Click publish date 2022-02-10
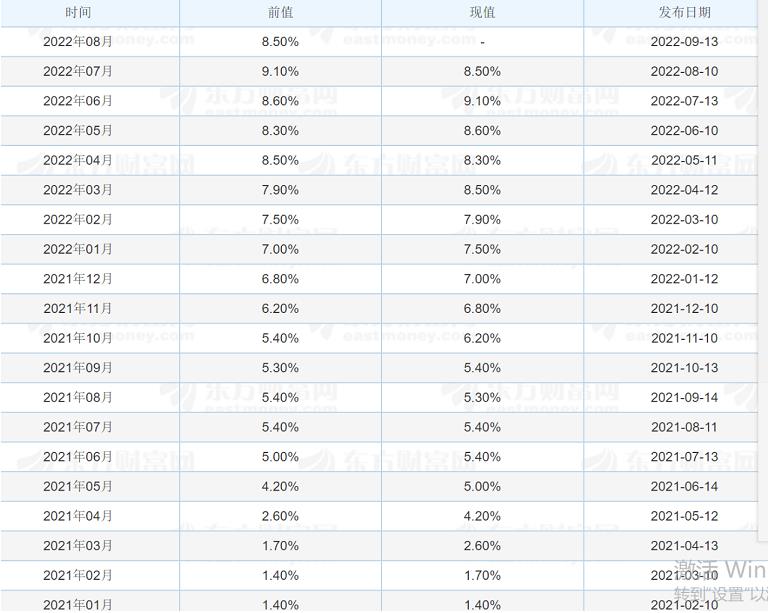Screen dimensions: 769x613 [x=684, y=249]
